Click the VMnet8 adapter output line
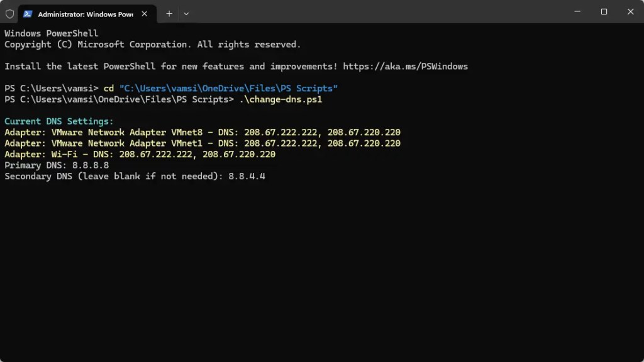The width and height of the screenshot is (644, 362). click(x=203, y=133)
